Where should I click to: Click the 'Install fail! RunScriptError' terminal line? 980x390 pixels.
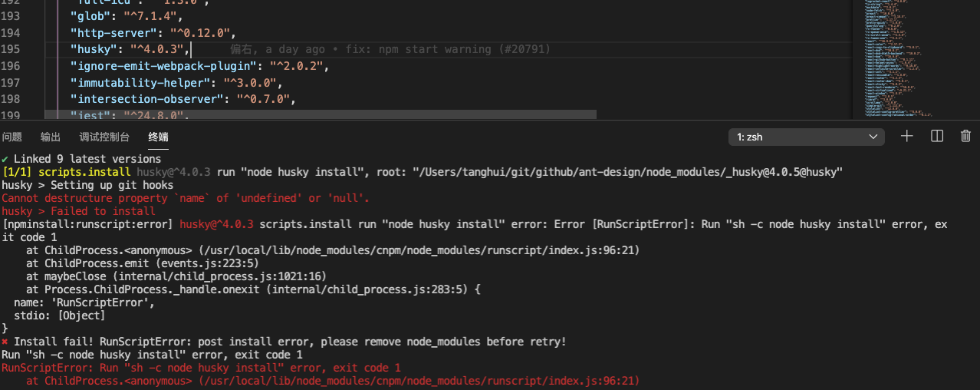[x=284, y=342]
